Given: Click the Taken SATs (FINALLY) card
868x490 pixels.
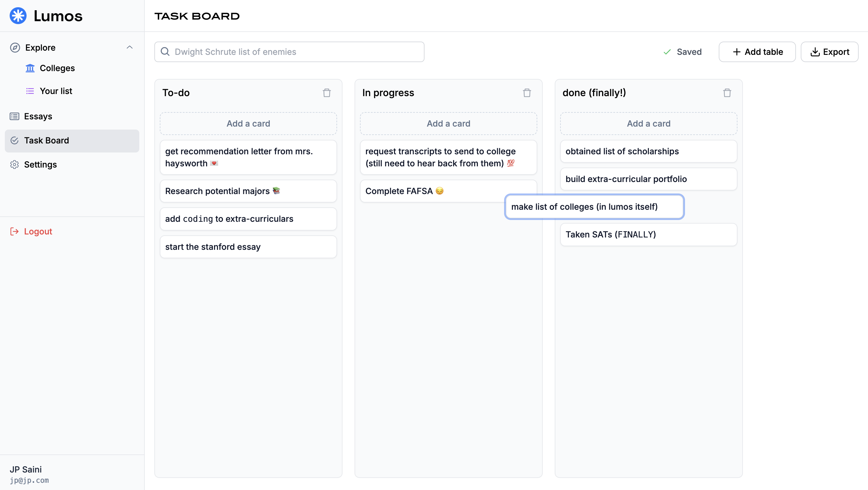Looking at the screenshot, I should click(648, 234).
